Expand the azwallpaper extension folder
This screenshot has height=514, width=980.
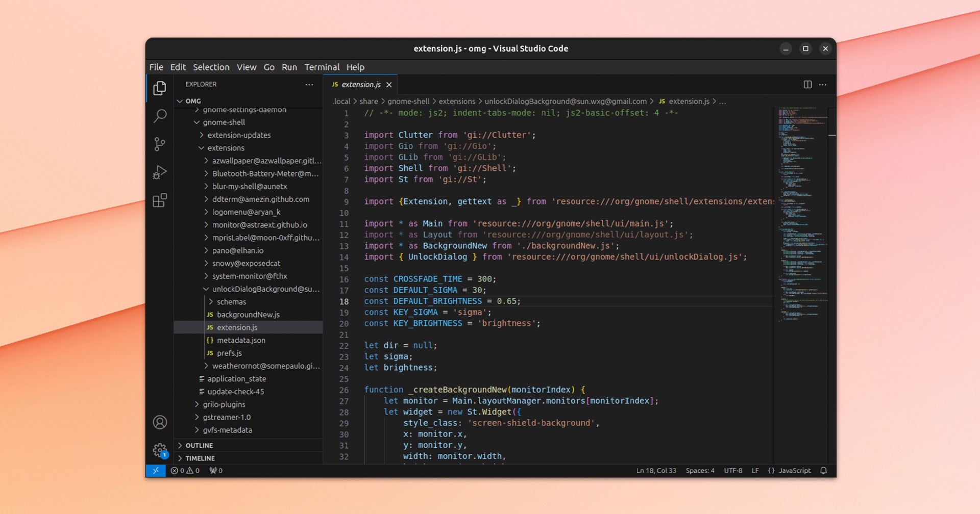(x=248, y=161)
